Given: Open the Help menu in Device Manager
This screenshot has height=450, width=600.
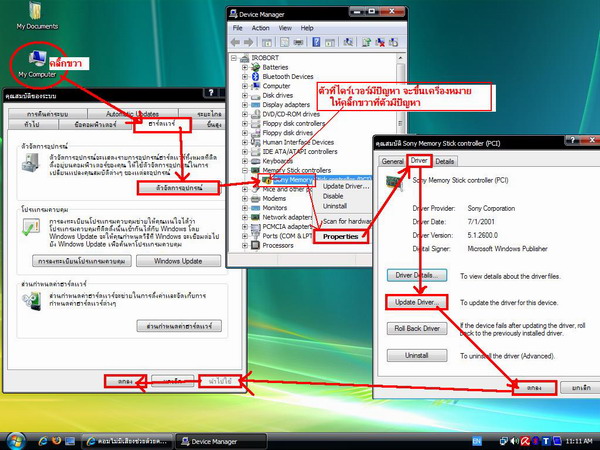Looking at the screenshot, I should (307, 28).
